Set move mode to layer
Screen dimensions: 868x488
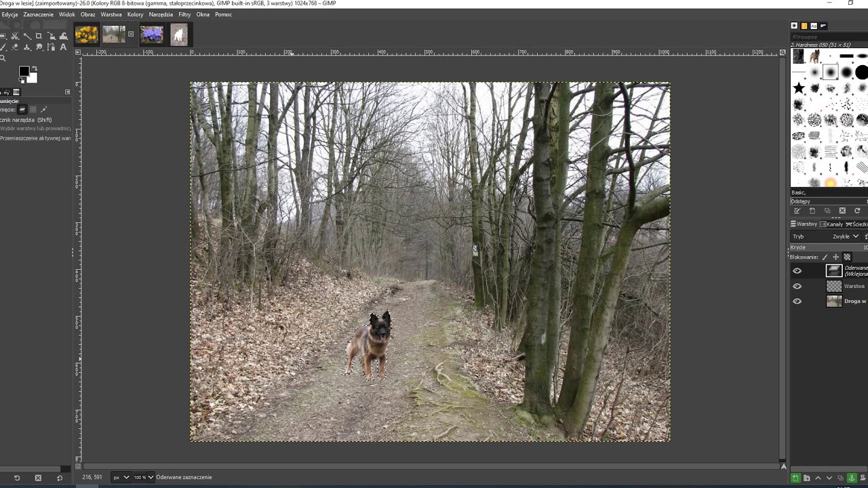click(22, 110)
